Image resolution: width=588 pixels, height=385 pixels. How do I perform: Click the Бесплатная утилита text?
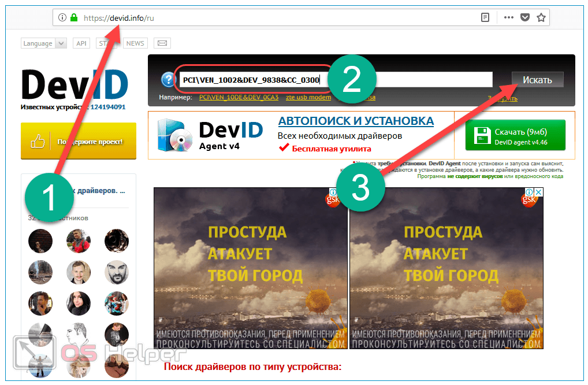[x=332, y=149]
